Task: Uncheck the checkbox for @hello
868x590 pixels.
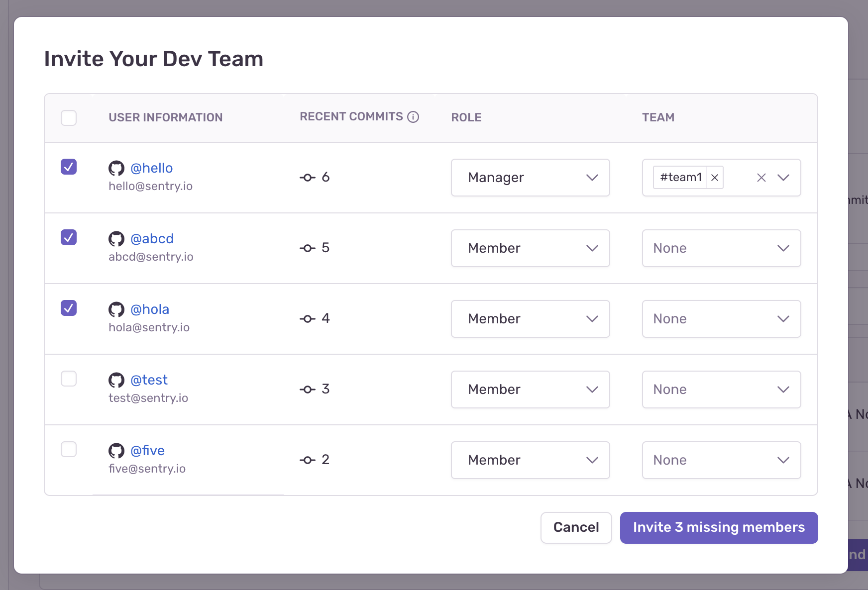Action: coord(69,167)
